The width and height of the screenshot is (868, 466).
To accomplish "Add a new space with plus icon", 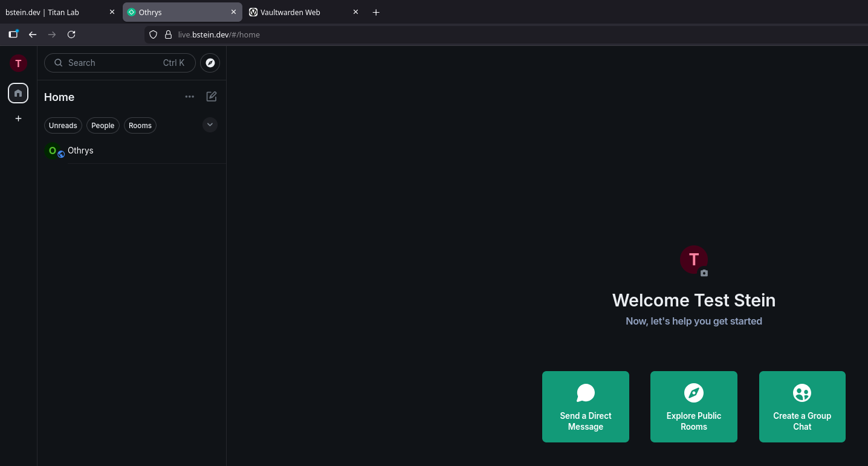I will pyautogui.click(x=18, y=118).
